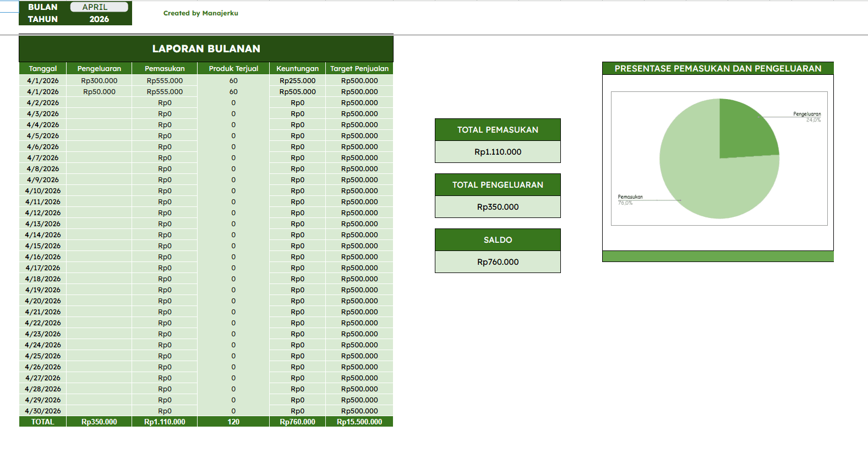The width and height of the screenshot is (868, 458).
Task: Click the BULAN label cell
Action: 43,7
